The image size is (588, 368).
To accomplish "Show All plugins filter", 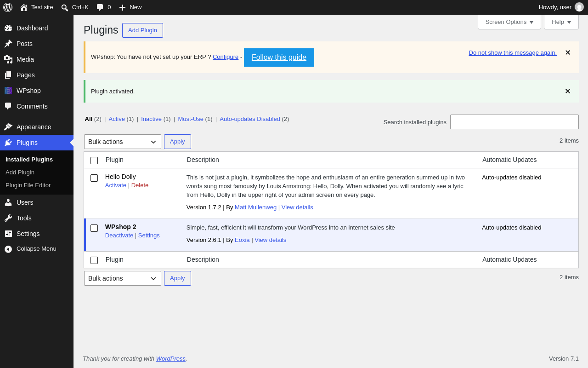I will pos(89,119).
